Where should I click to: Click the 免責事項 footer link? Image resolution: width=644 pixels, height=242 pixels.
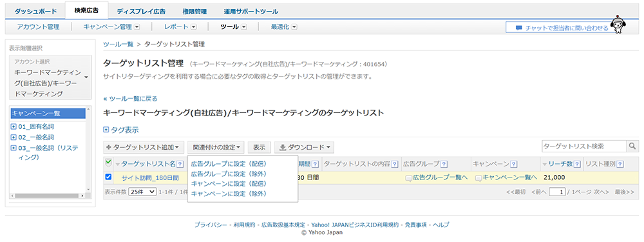(415, 225)
